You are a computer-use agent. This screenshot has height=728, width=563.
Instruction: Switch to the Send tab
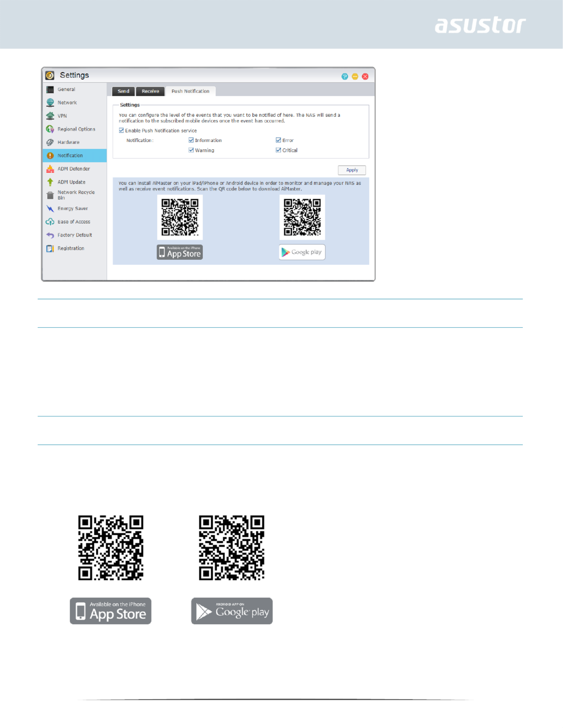(x=124, y=91)
